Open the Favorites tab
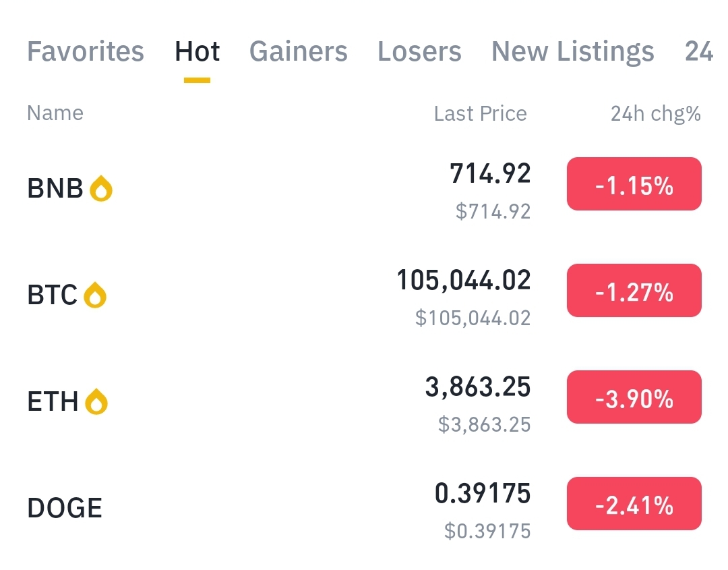Viewport: 728px width, 570px height. 86,52
